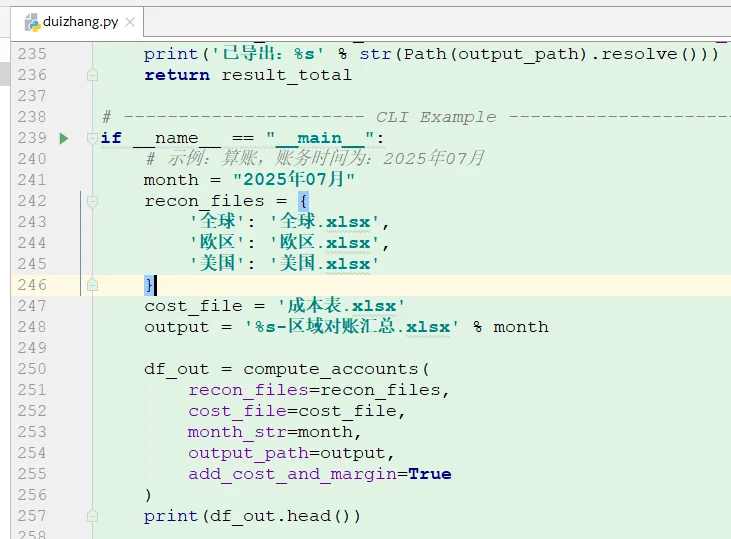The image size is (731, 539).
Task: Click the '%s-区域对账汇总.xlsx' string
Action: coord(352,326)
